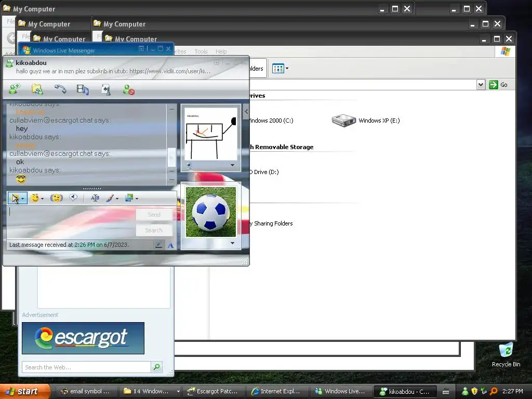Open the ink color brush icon

tap(110, 198)
